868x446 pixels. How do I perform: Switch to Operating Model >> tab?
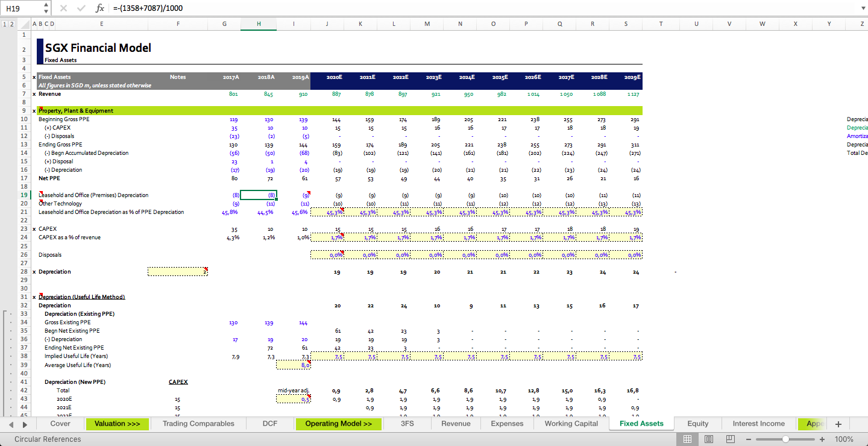tap(339, 424)
